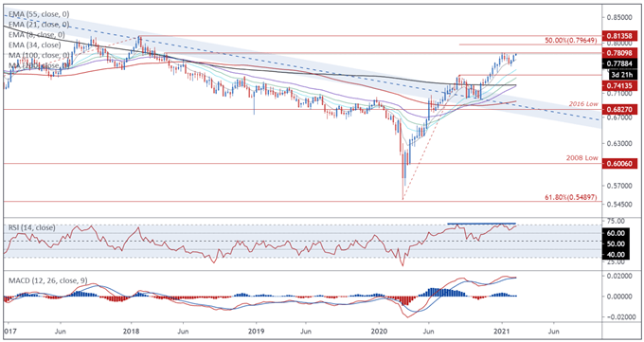This screenshot has height=342, width=644.
Task: Select the RSI (14, close) pane label
Action: coord(31,227)
